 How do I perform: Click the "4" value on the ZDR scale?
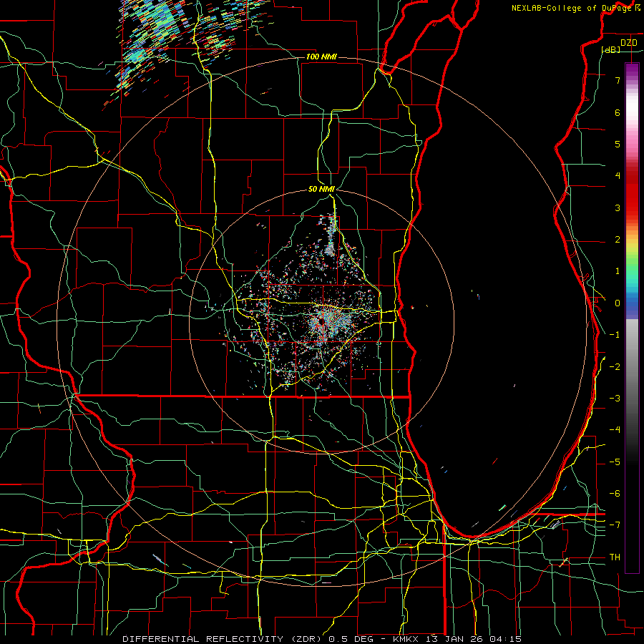point(618,176)
